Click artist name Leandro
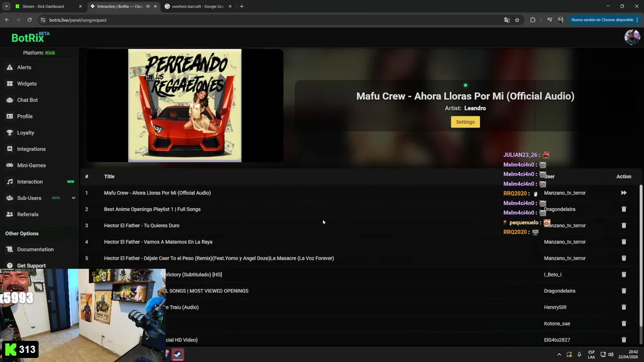 coord(475,108)
